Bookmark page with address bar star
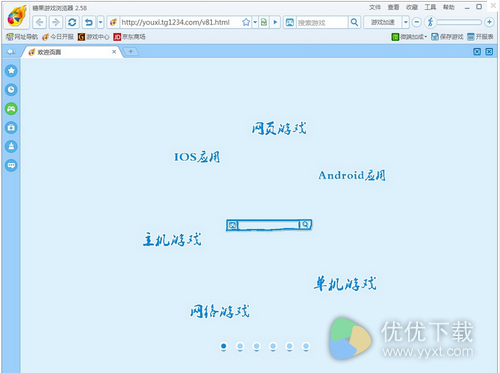 [246, 22]
